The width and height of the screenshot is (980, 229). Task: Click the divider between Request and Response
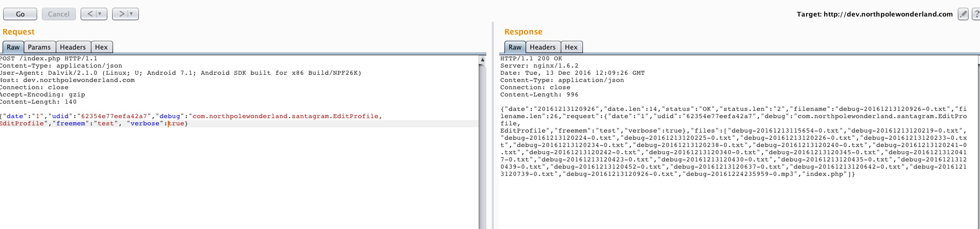point(493,129)
